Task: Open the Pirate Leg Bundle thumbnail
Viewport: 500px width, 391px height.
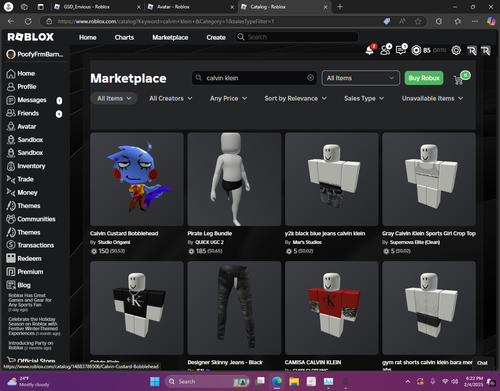Action: coord(234,179)
